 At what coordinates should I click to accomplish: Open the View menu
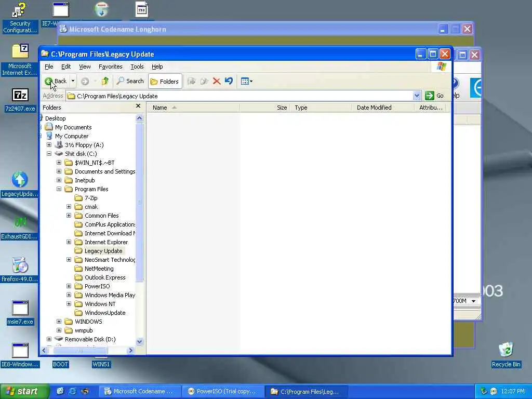85,66
